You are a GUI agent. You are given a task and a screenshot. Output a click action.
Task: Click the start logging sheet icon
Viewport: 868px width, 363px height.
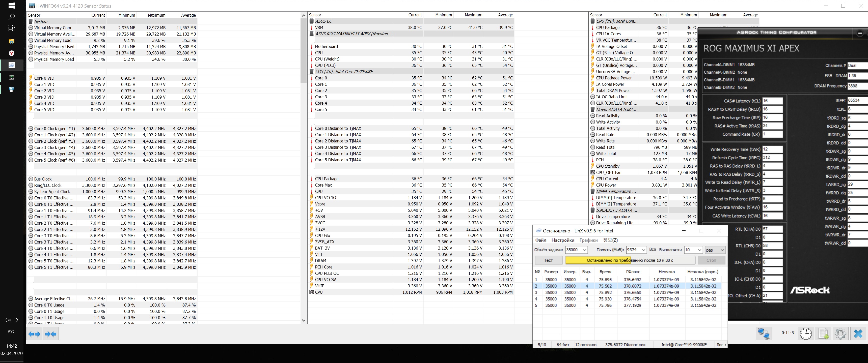[x=823, y=333]
